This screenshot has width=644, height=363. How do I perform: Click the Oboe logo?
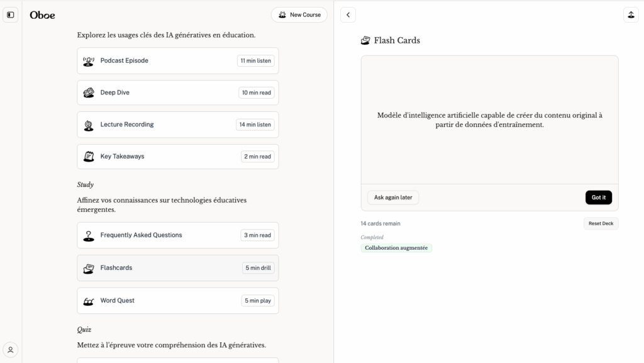click(42, 14)
